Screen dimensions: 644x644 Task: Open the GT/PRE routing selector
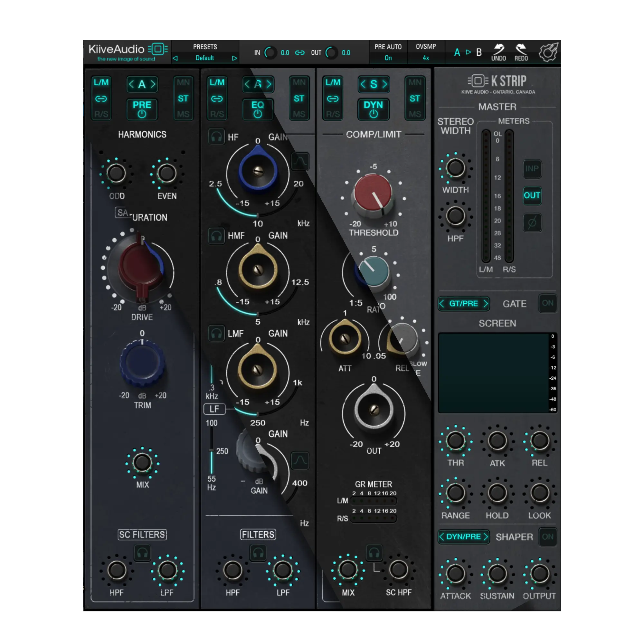click(x=463, y=304)
